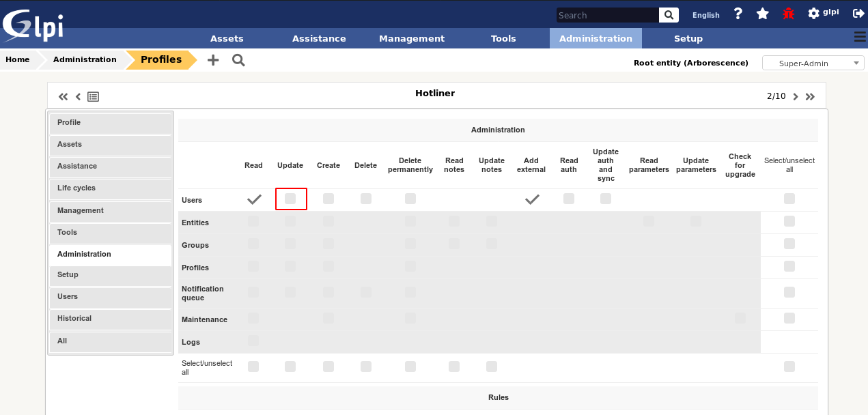Toggle the Read checkbox in the Logs row

[253, 341]
